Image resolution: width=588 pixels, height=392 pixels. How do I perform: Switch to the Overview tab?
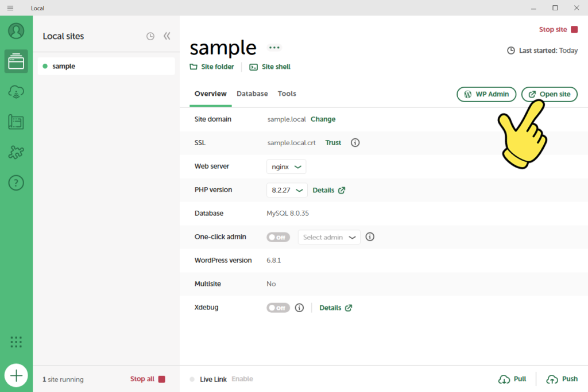pos(210,94)
